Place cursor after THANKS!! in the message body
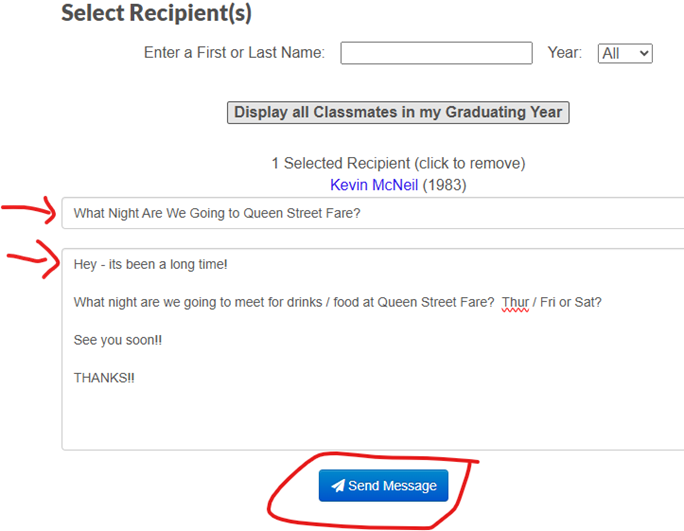This screenshot has width=684, height=531. coord(135,378)
